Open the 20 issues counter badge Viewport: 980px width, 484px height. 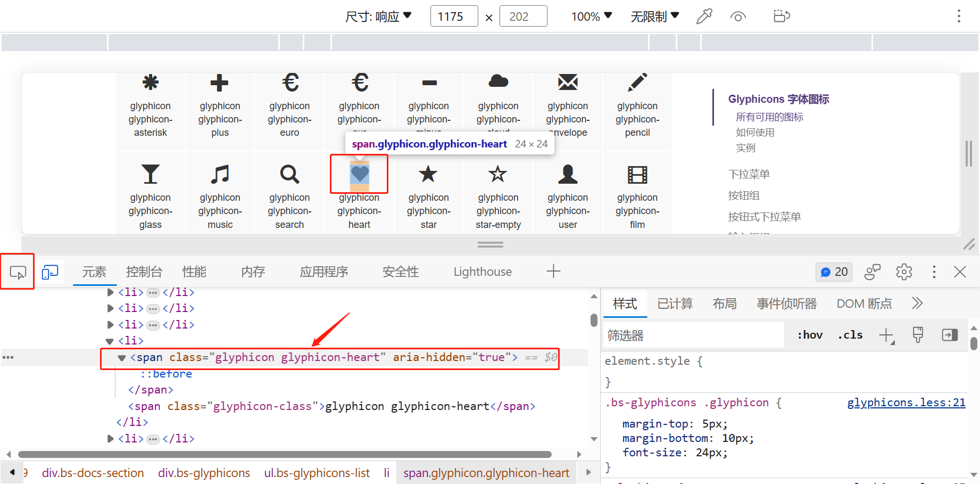coord(834,272)
